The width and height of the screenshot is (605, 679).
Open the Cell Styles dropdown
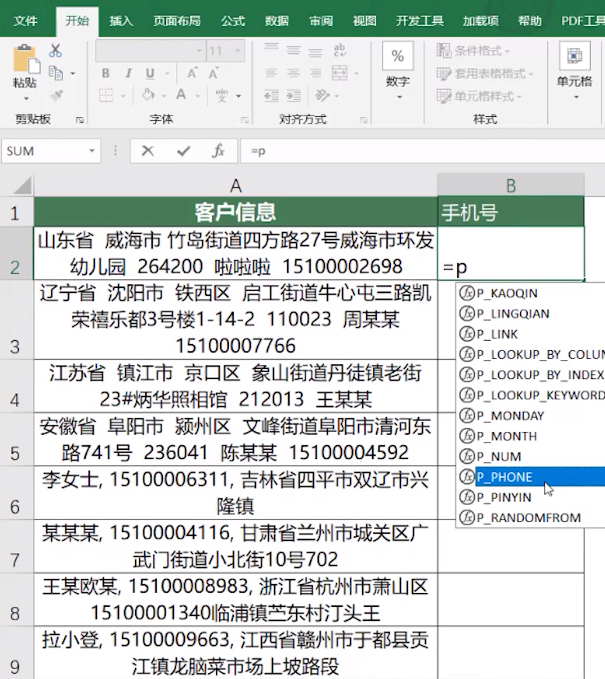click(x=479, y=96)
